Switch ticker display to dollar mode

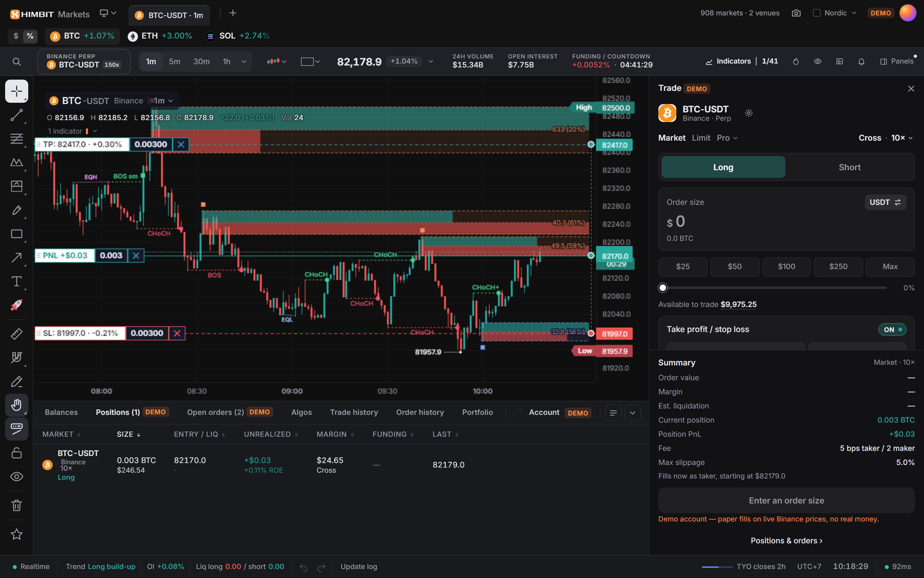(16, 36)
